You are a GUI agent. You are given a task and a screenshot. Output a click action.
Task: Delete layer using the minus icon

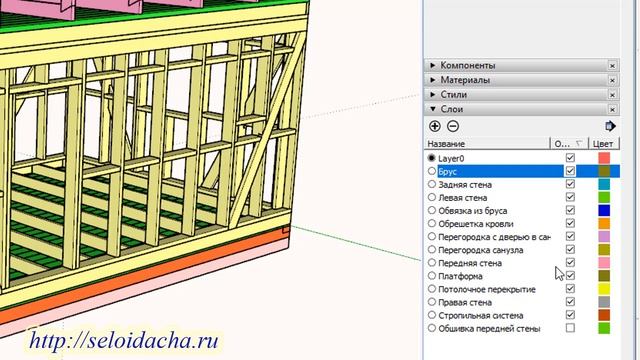pos(453,126)
